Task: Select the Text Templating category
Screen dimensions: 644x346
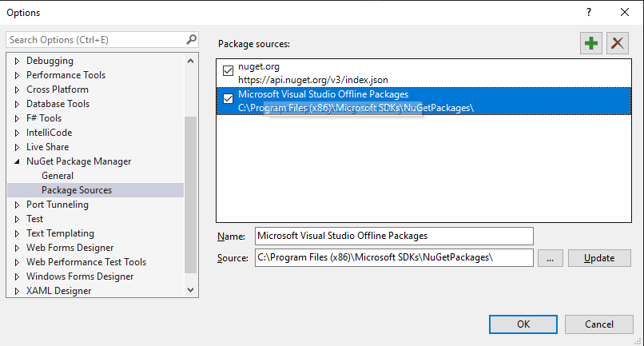Action: [x=61, y=233]
